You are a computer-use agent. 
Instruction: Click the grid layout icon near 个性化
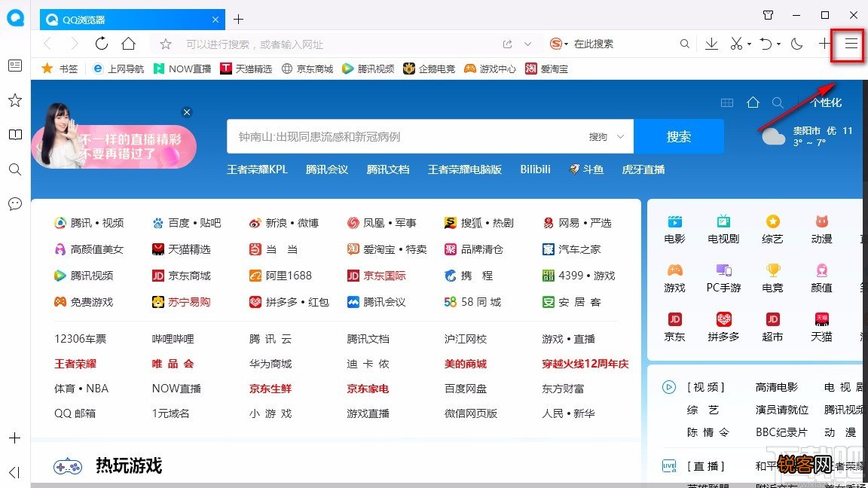pyautogui.click(x=727, y=103)
